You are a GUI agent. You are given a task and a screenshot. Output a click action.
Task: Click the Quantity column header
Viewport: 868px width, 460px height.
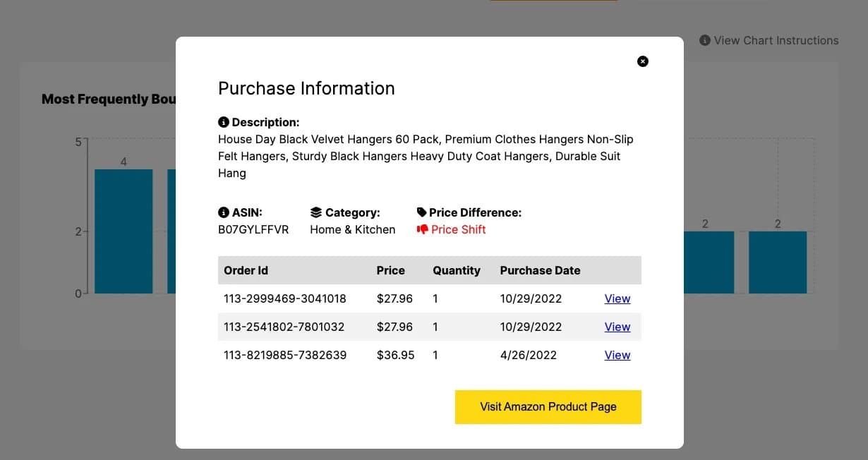(x=457, y=270)
